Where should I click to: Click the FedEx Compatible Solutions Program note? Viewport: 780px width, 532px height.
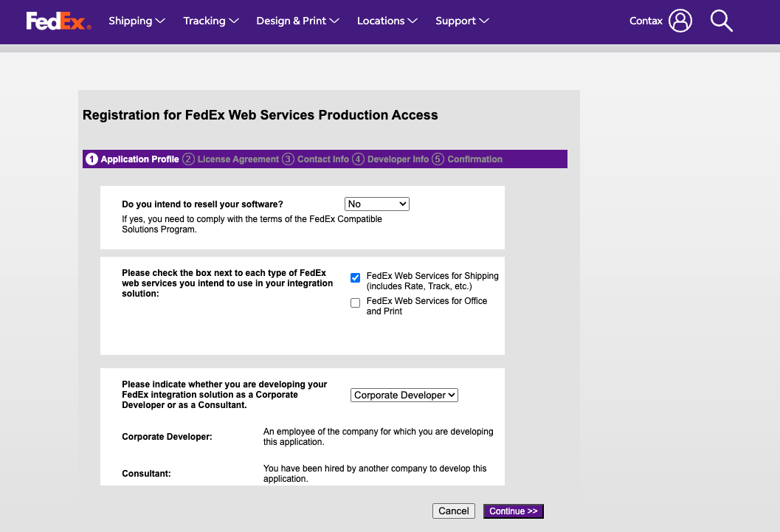[252, 224]
